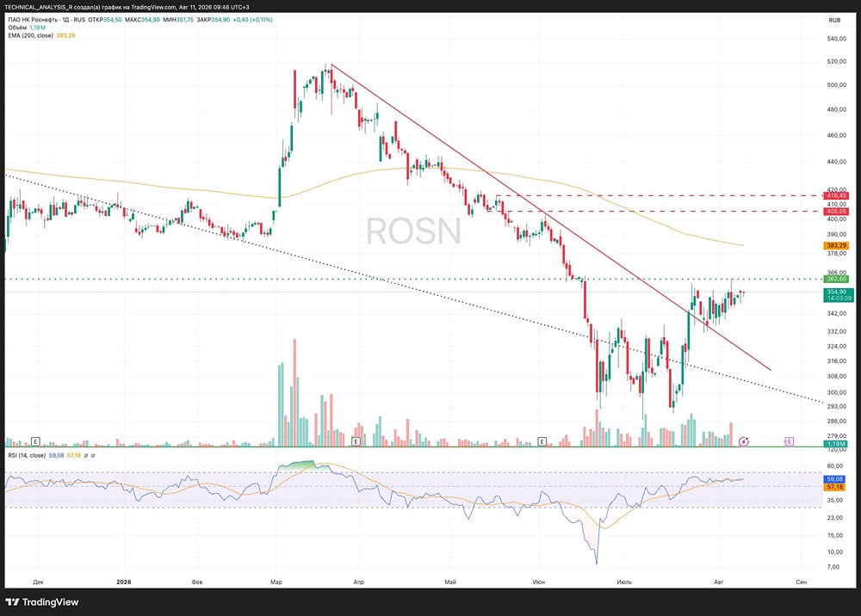Click the МИН 351,75 low value
The width and height of the screenshot is (861, 616).
tap(178, 20)
